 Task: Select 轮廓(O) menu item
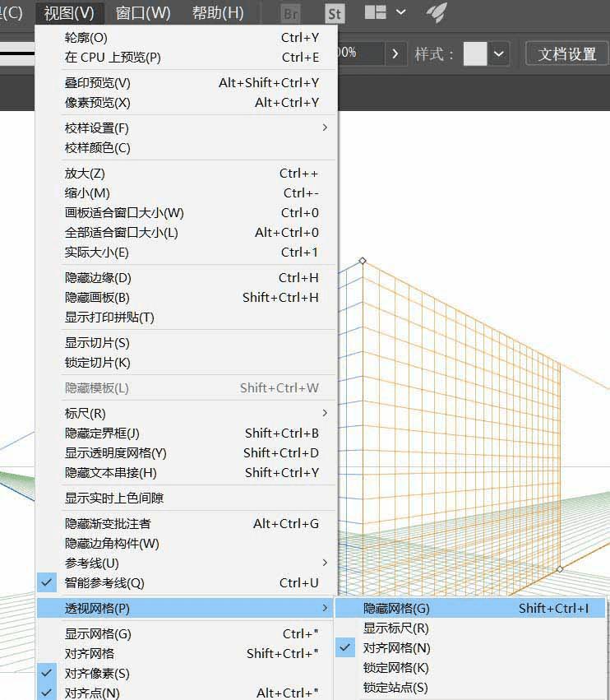pos(187,38)
